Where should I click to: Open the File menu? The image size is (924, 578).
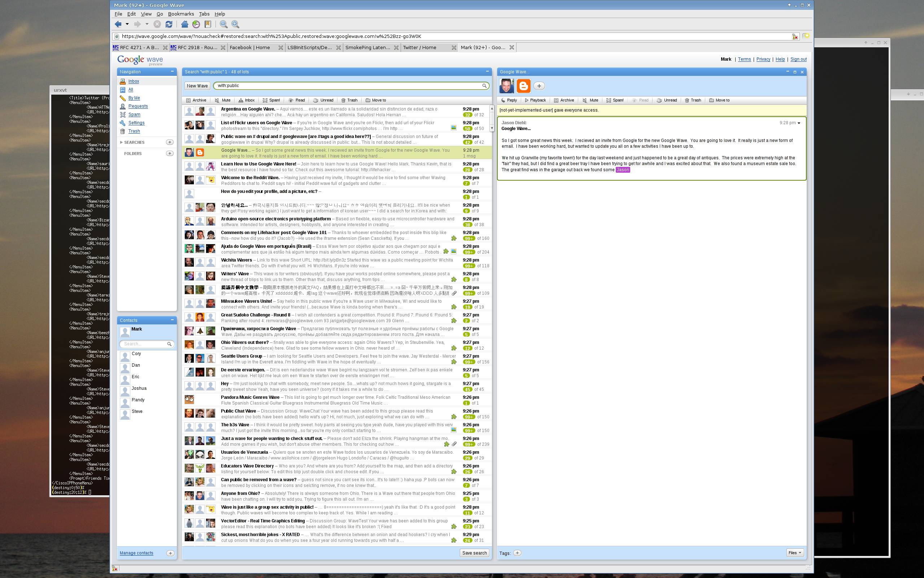(x=118, y=14)
